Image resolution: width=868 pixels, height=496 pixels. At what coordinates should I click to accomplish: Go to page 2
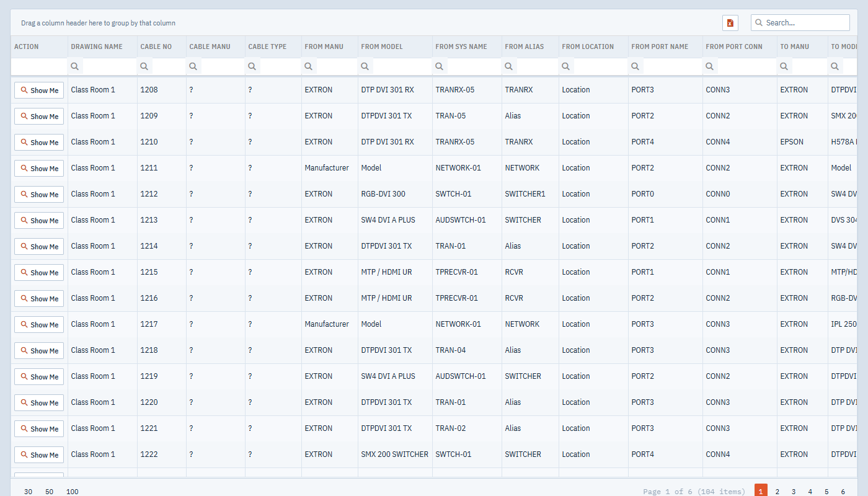[777, 491]
